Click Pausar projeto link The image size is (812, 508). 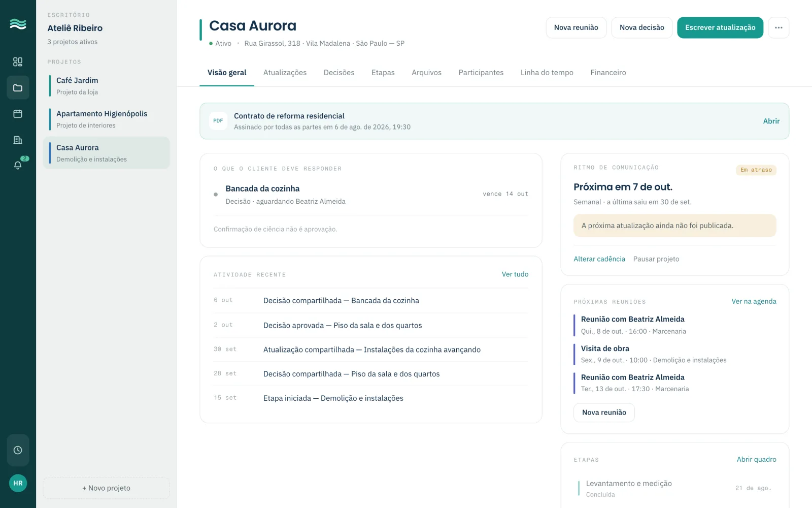click(x=656, y=259)
